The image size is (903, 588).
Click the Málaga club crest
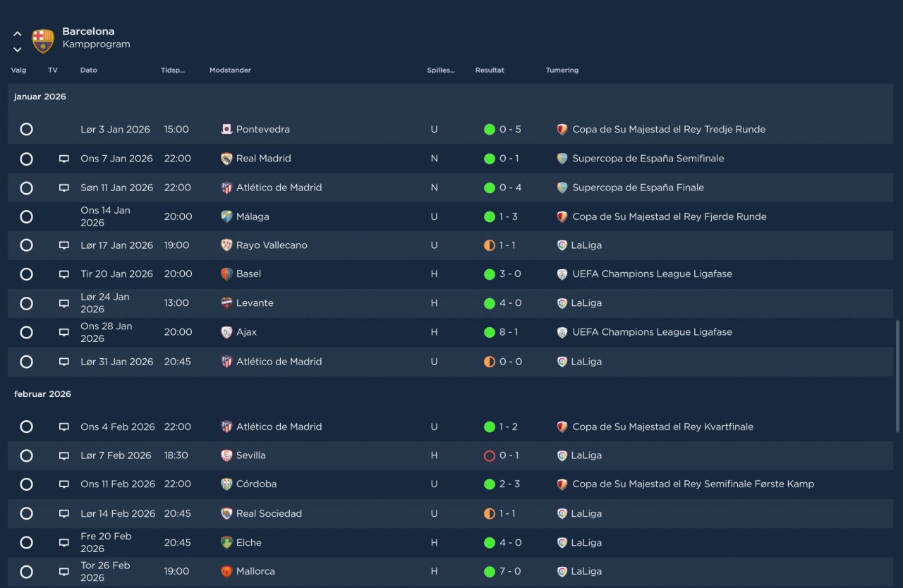point(226,216)
